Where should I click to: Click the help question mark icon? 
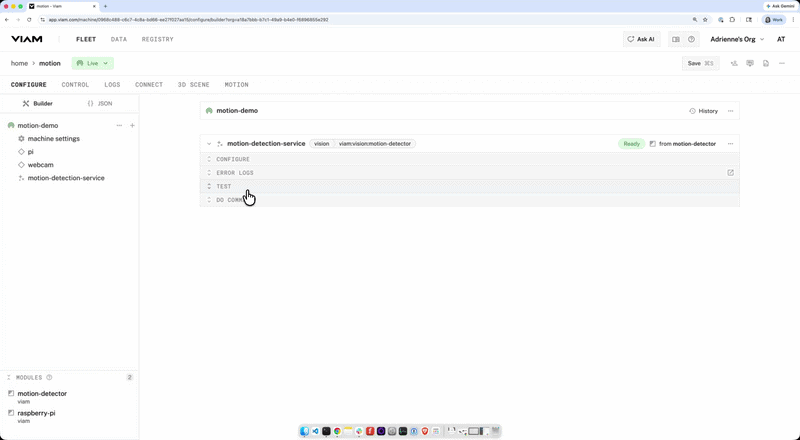click(691, 39)
